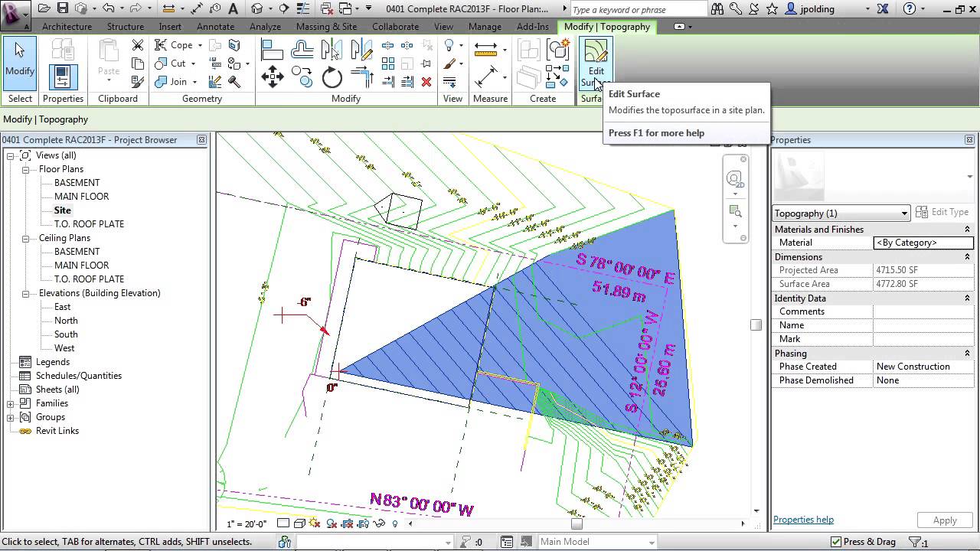
Task: Choose Mirror - Draw Axis tool
Action: pyautogui.click(x=361, y=50)
